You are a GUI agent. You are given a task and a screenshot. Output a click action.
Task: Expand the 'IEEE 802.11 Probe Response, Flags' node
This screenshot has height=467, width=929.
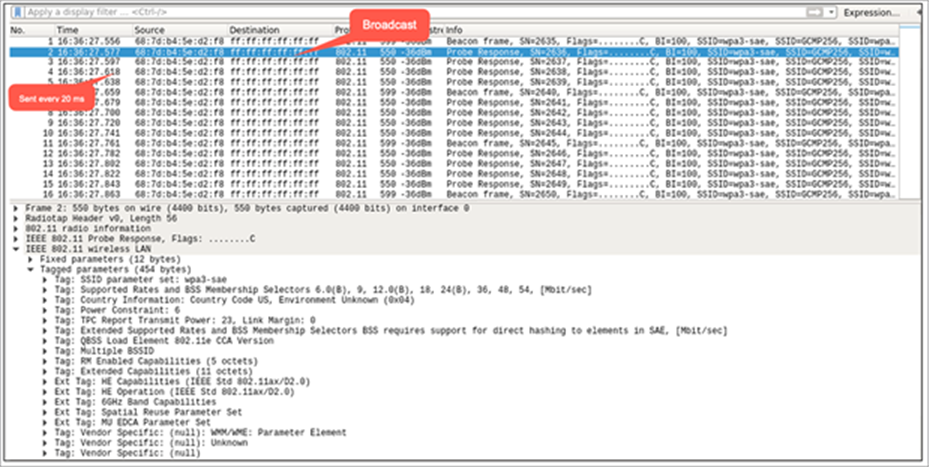click(x=16, y=238)
